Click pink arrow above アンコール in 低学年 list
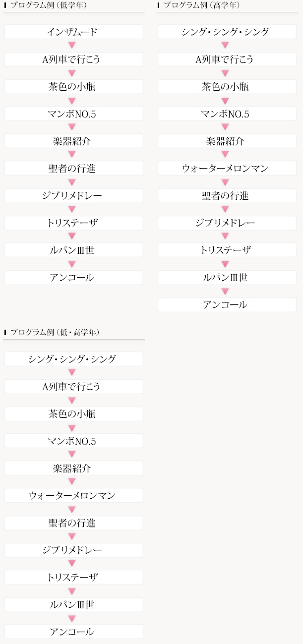Screen dimensions: 303x644 tap(72, 264)
